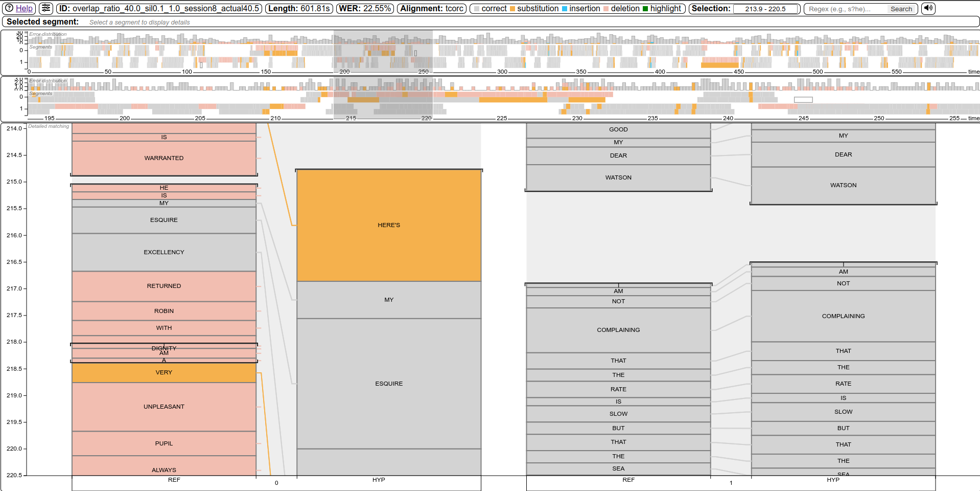Focus the Regex search field
The width and height of the screenshot is (980, 491).
[x=845, y=9]
